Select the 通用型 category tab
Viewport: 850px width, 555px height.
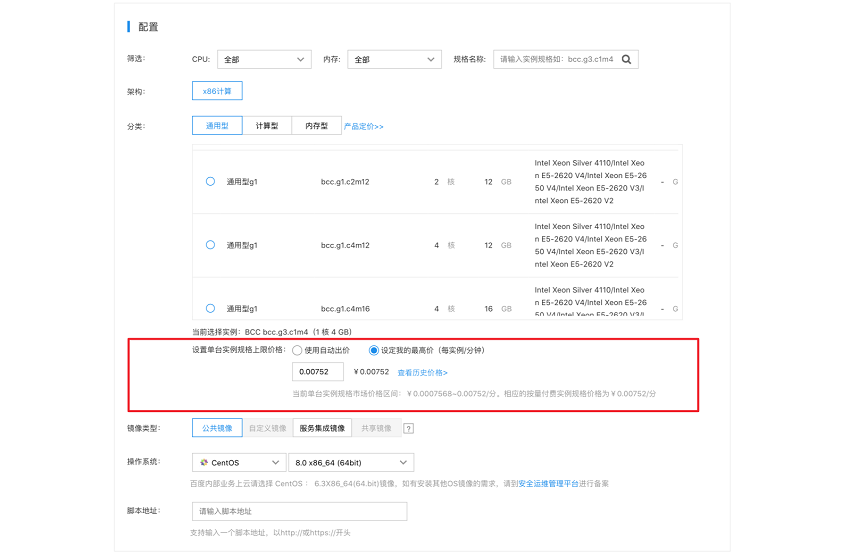[x=217, y=126]
